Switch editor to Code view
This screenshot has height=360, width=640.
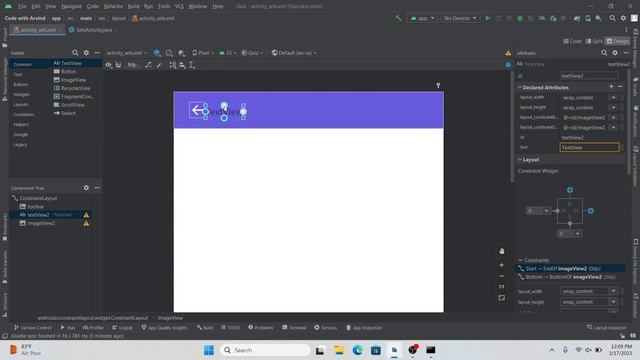[573, 41]
